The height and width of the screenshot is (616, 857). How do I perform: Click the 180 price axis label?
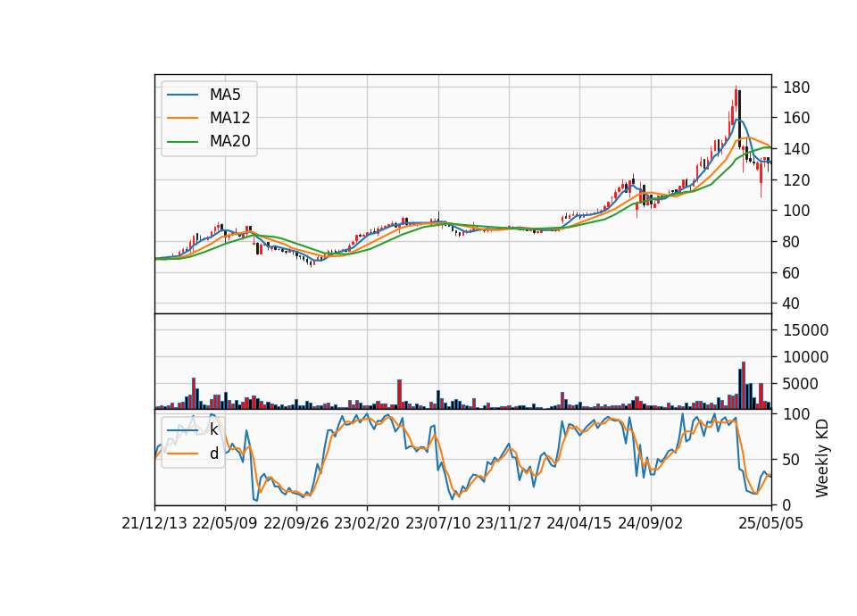796,87
